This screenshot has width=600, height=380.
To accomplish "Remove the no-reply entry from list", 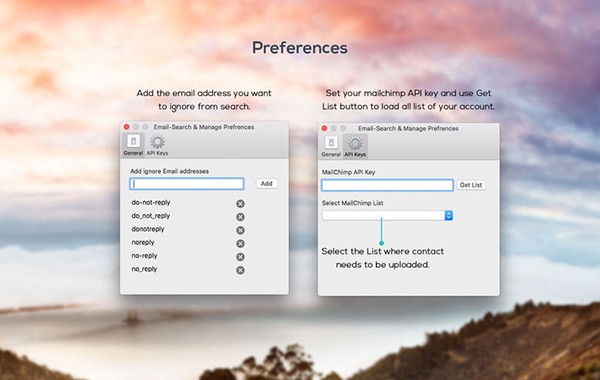I will click(240, 257).
